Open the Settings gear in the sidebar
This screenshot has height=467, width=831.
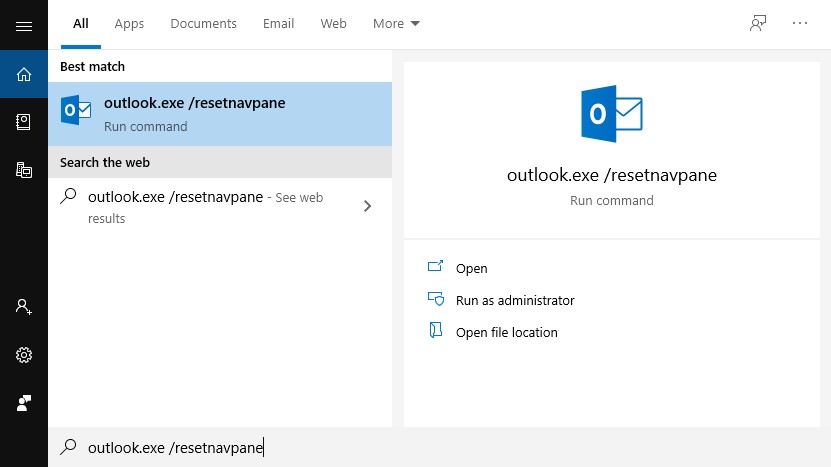pos(24,355)
